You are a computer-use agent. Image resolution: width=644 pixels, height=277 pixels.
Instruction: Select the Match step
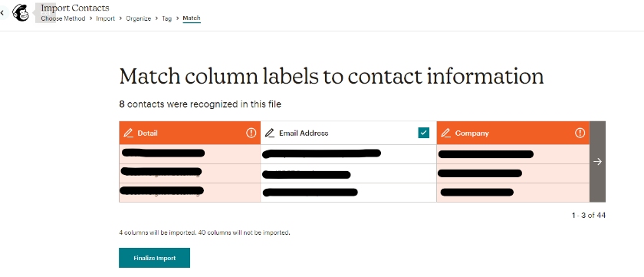pos(192,18)
